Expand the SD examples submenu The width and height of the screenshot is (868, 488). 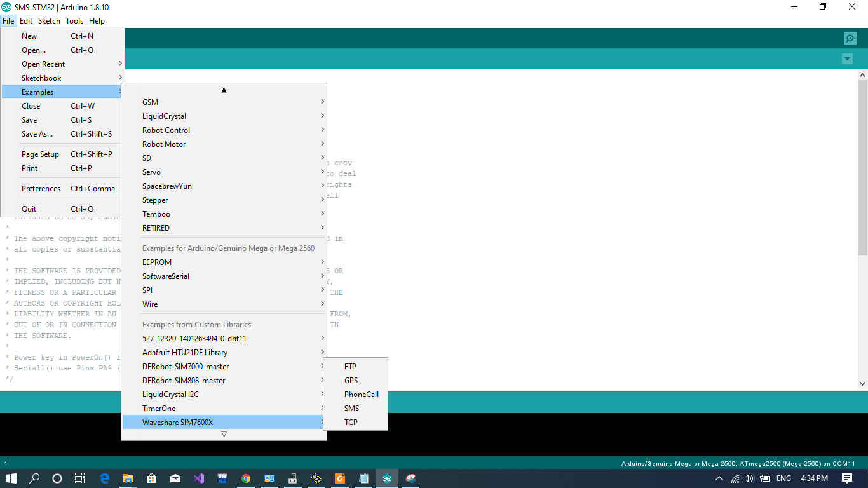tap(224, 158)
